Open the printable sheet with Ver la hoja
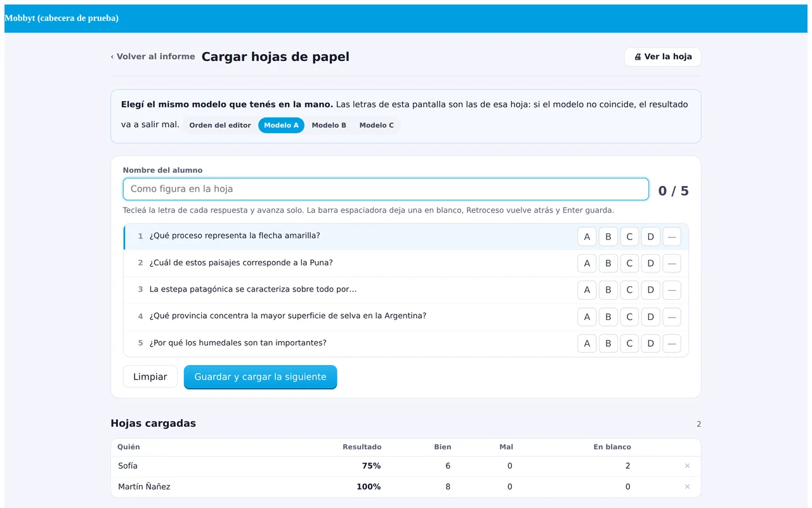The height and width of the screenshot is (508, 812). click(x=663, y=57)
